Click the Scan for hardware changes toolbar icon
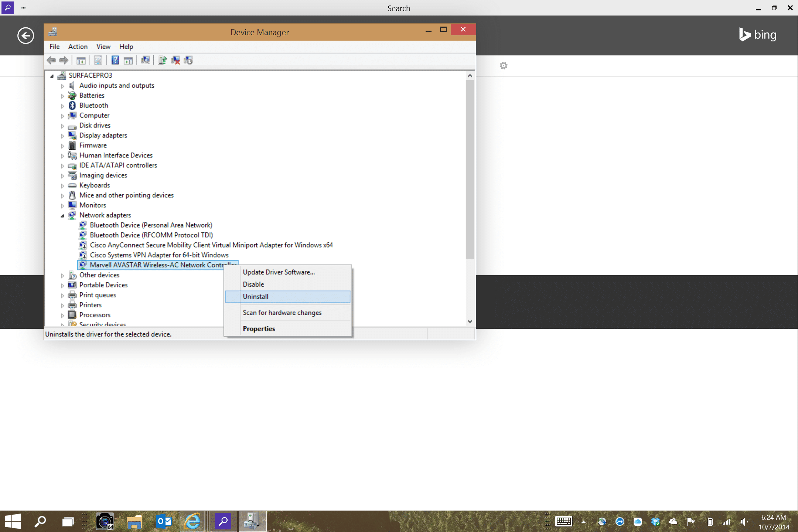 [x=146, y=60]
